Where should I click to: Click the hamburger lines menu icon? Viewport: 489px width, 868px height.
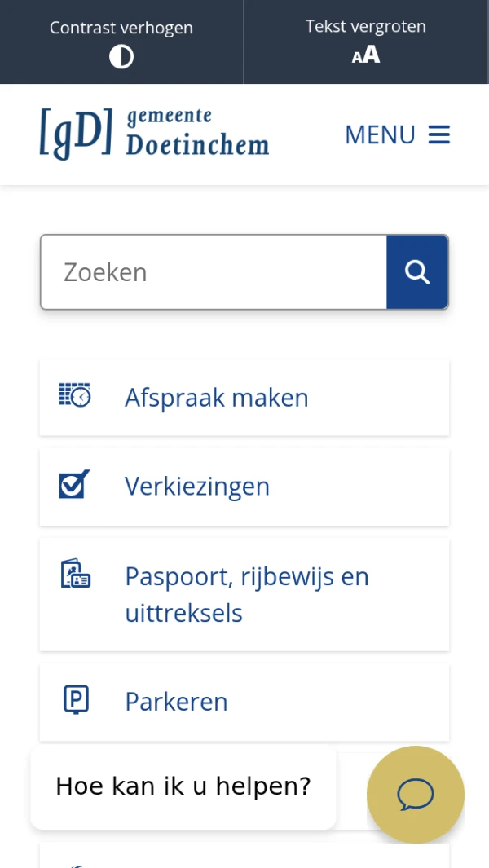tap(439, 134)
